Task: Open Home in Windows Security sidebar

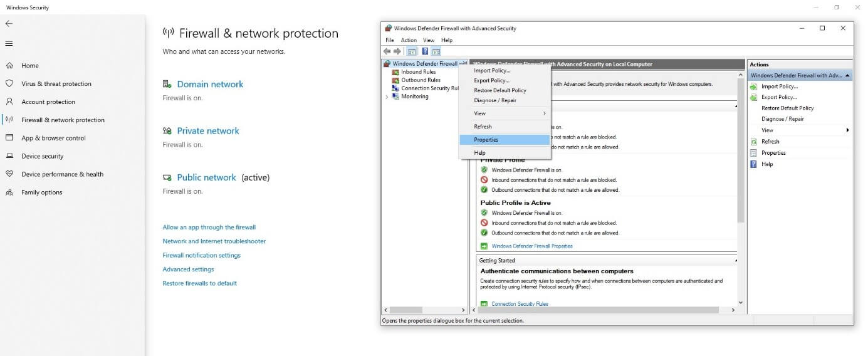Action: 30,66
